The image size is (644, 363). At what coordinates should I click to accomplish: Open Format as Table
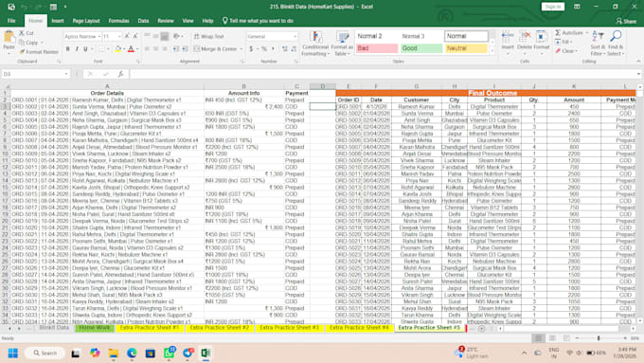342,44
